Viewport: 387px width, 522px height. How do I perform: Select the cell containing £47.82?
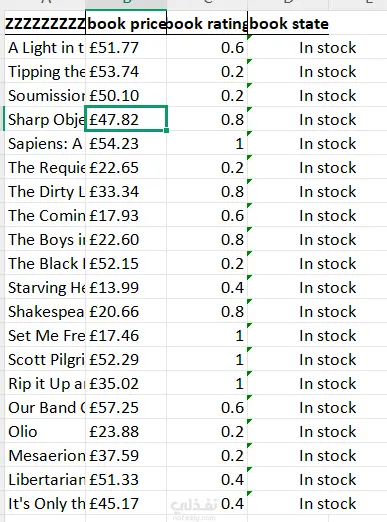pos(126,119)
